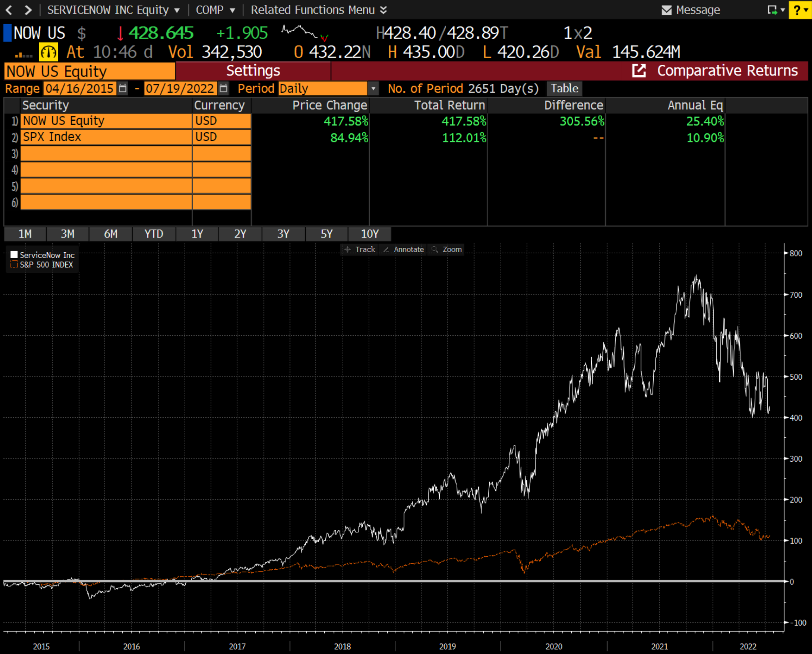This screenshot has height=654, width=812.
Task: Select the 1M range tab
Action: pyautogui.click(x=25, y=234)
